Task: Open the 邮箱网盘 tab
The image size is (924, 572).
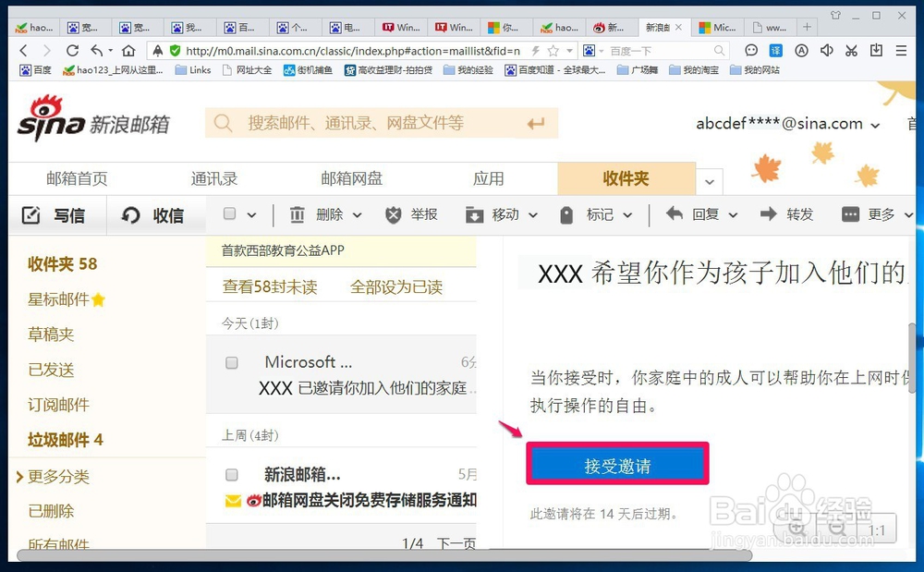Action: (x=352, y=178)
